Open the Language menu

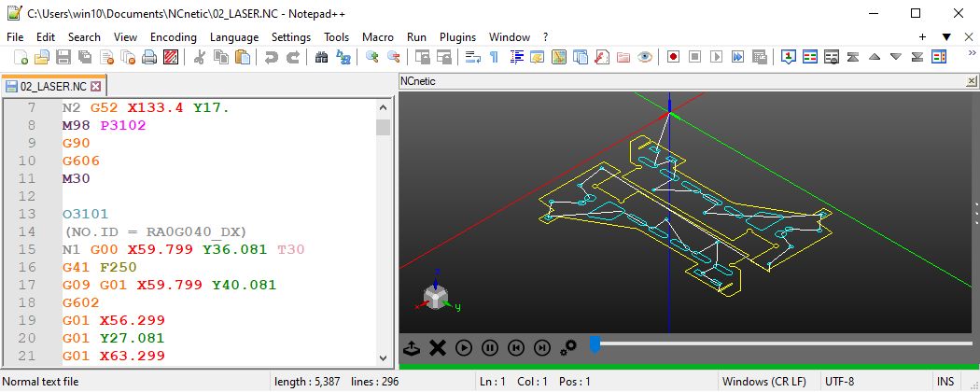pos(234,37)
